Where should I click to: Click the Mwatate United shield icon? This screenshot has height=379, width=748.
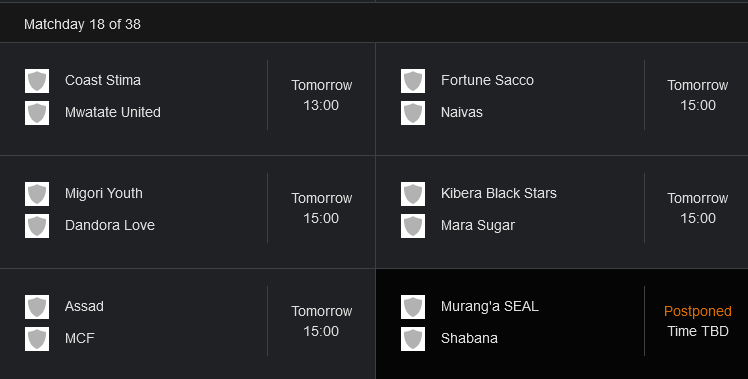37,113
